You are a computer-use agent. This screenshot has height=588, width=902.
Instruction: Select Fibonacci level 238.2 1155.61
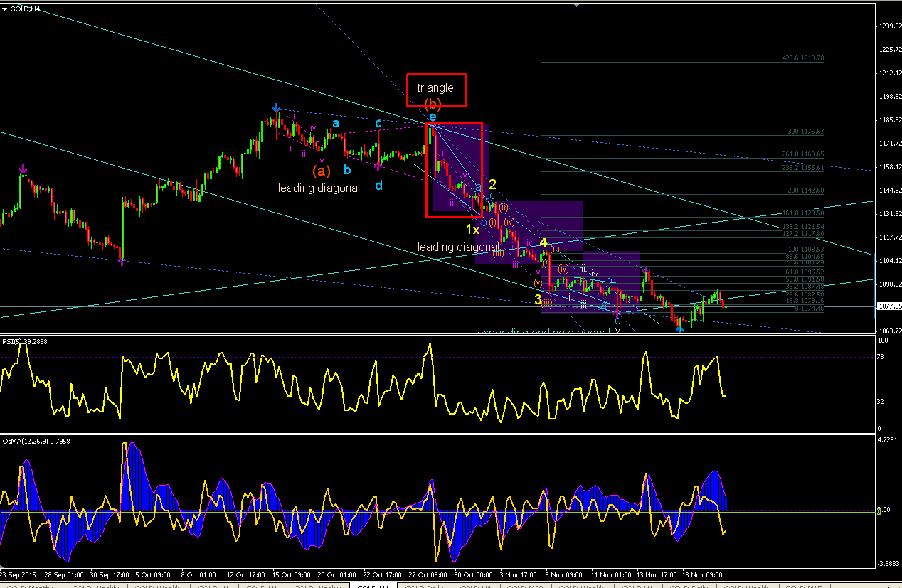[803, 168]
